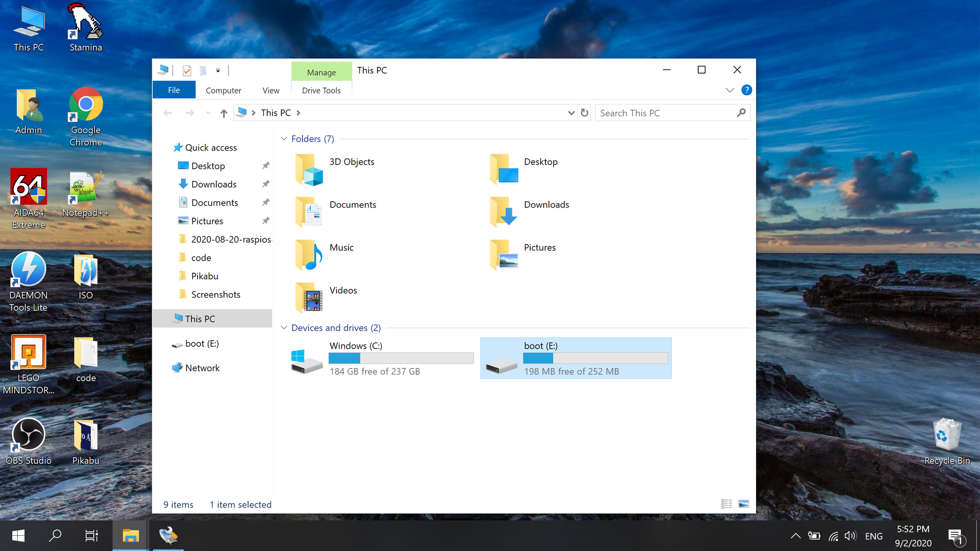The image size is (980, 551).
Task: Click the This PC address bar breadcrumb
Action: 276,113
